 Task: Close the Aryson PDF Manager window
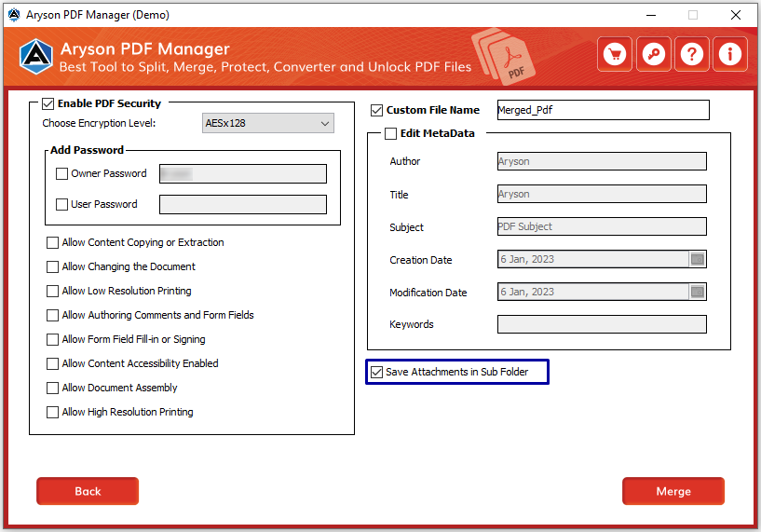coord(736,15)
